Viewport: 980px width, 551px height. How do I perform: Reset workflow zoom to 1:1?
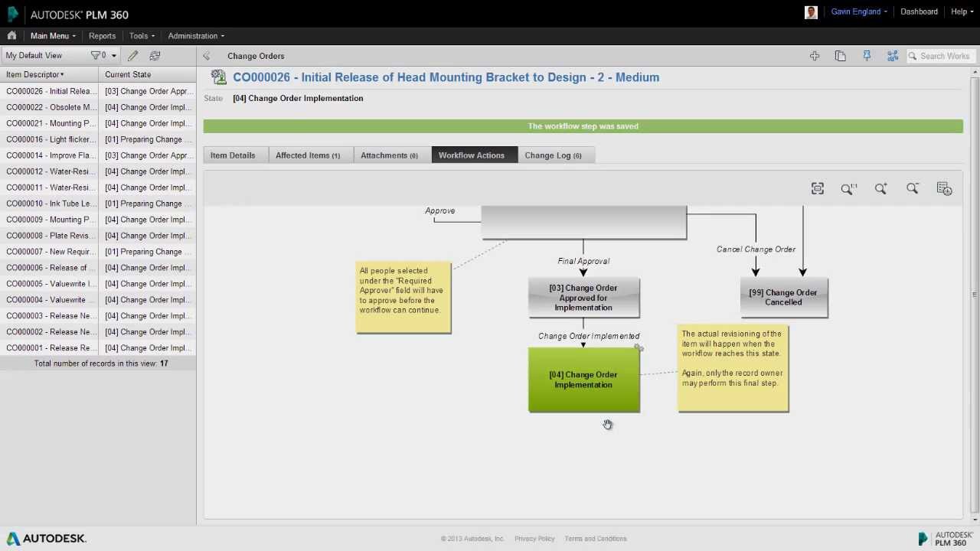click(849, 188)
